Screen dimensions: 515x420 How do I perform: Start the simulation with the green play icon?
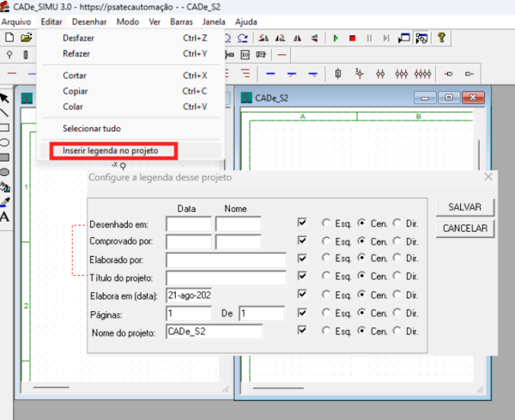[x=336, y=39]
